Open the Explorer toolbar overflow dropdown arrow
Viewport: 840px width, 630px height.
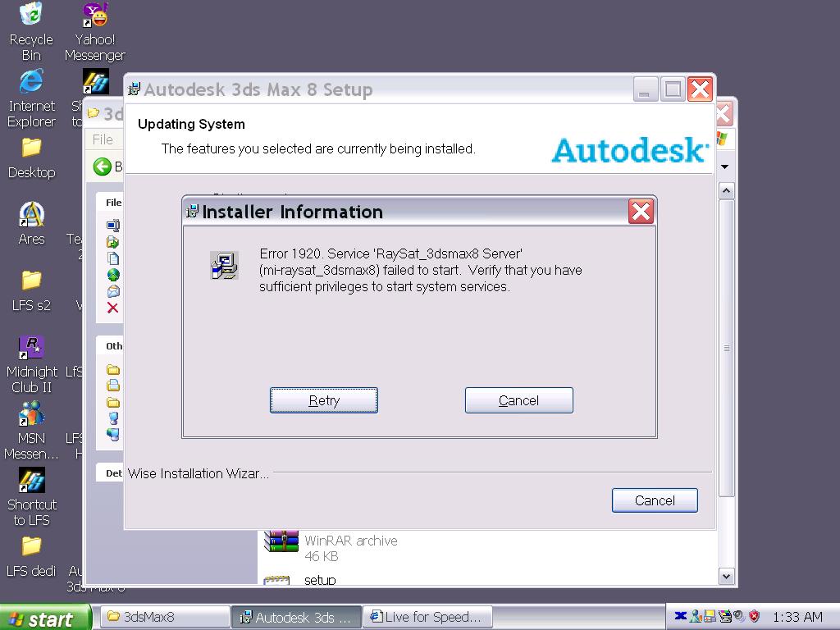725,167
